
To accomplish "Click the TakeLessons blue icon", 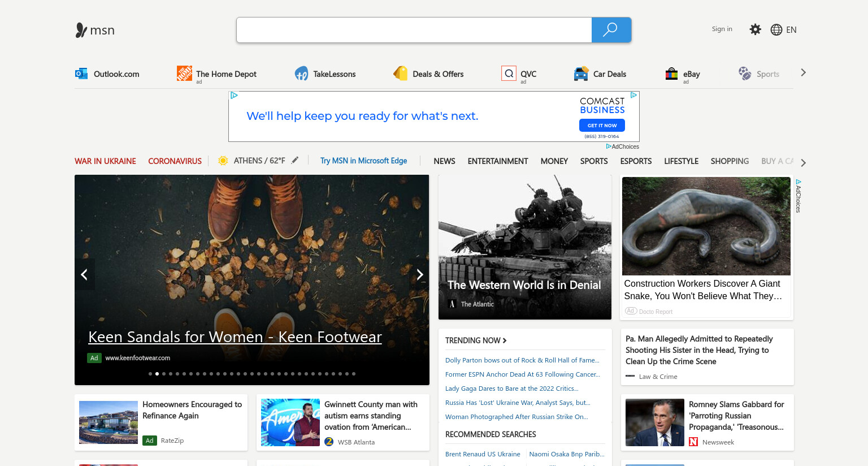I will 301,74.
